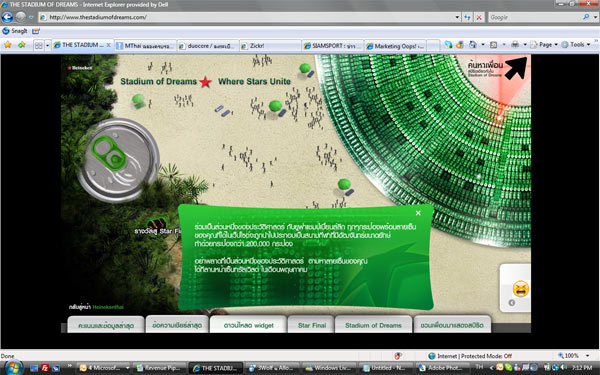The image size is (600, 375).
Task: Switch to the MThai browser tab
Action: tap(145, 46)
